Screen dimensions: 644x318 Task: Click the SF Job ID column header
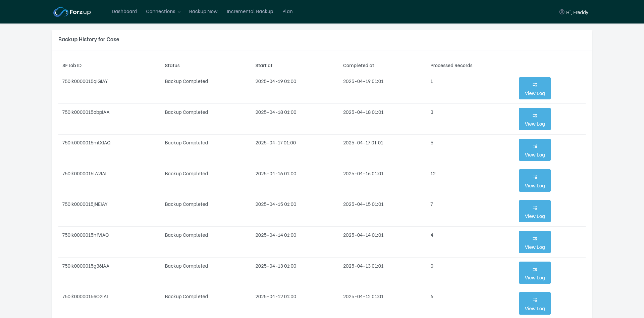[72, 65]
